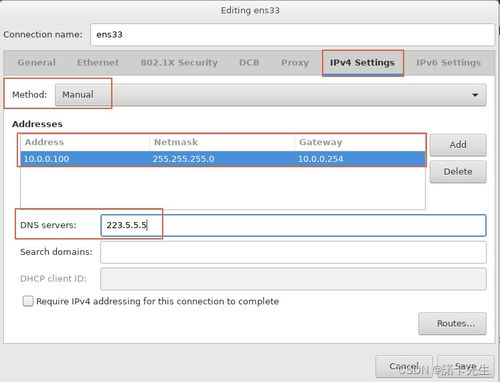Screen dimensions: 500x382
Task: Open the Proxy tab
Action: tap(295, 63)
